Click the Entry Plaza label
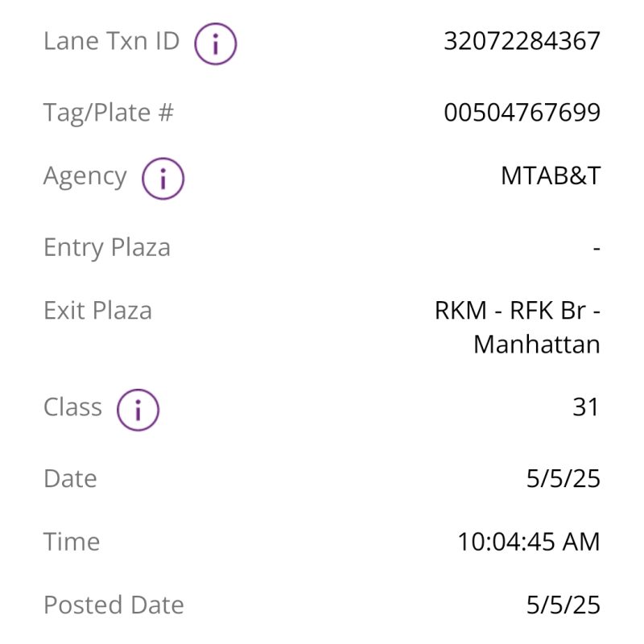 click(107, 248)
